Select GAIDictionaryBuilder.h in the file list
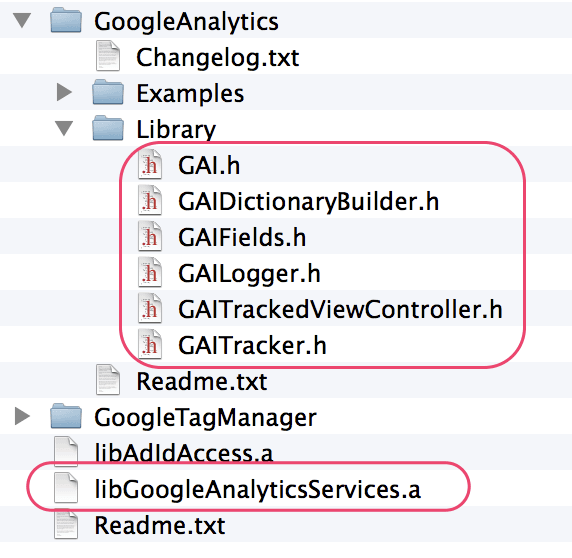The width and height of the screenshot is (572, 558). pos(308,201)
